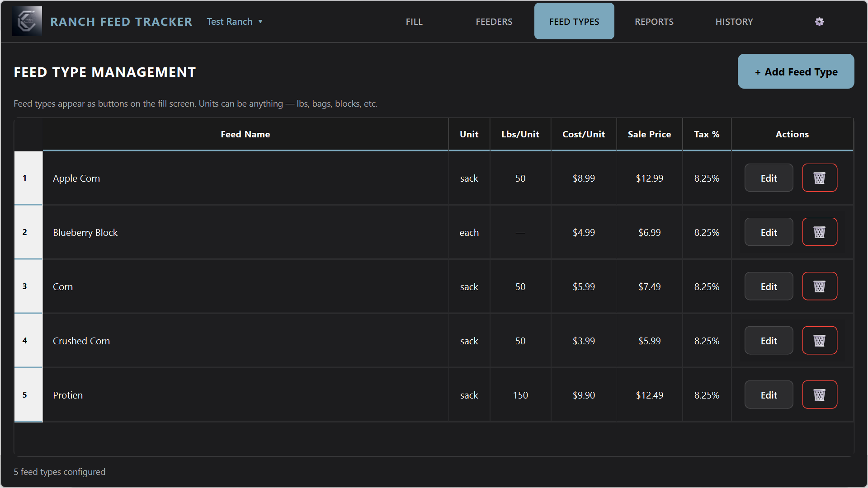Click the $12.99 sale price cell

pyautogui.click(x=649, y=178)
